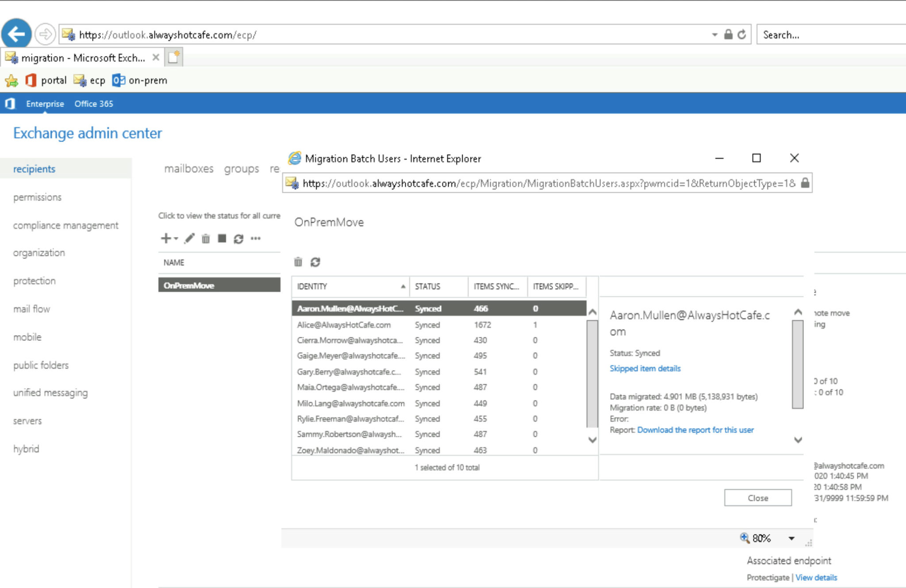Stop the migration batch with square icon

tap(222, 238)
